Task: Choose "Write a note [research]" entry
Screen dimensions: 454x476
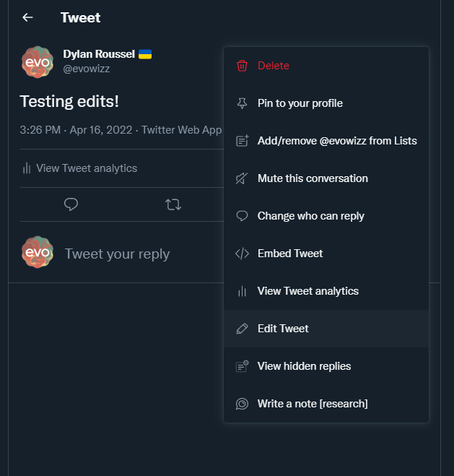Action: pyautogui.click(x=313, y=404)
